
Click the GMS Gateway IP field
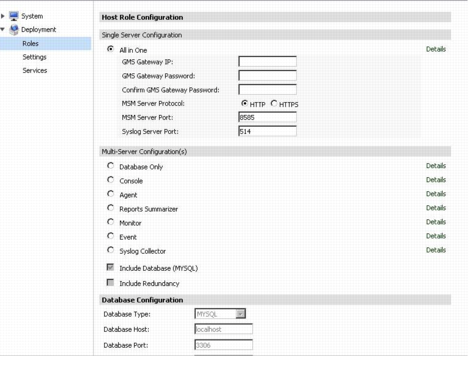click(267, 61)
